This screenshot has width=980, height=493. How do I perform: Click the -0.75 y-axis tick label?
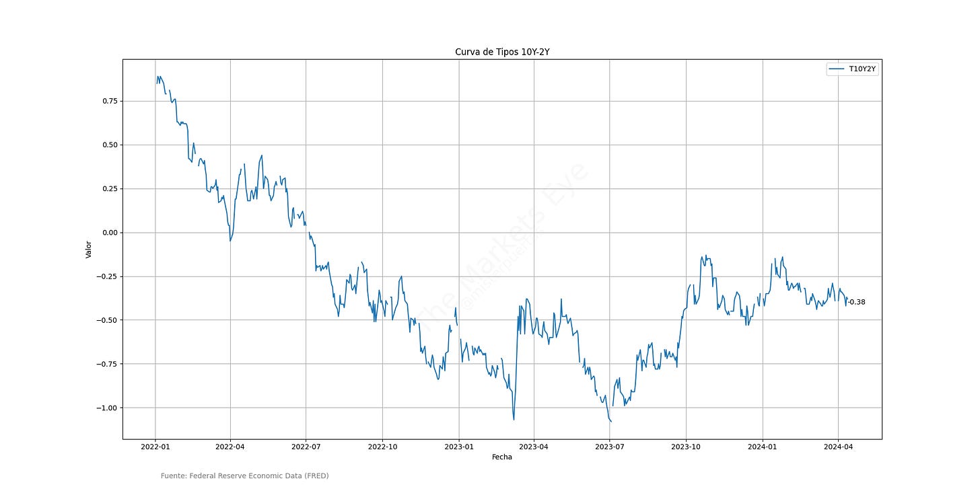[x=107, y=364]
